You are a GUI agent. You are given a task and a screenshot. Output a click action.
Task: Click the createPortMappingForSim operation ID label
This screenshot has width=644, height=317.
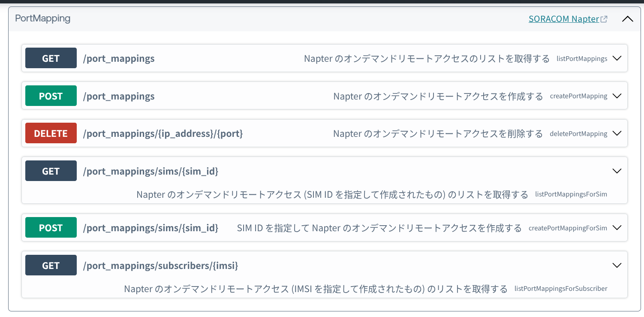coord(568,228)
